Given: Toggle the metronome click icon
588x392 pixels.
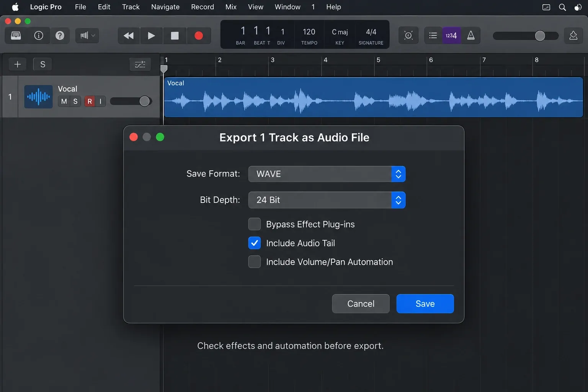Looking at the screenshot, I should click(x=471, y=36).
